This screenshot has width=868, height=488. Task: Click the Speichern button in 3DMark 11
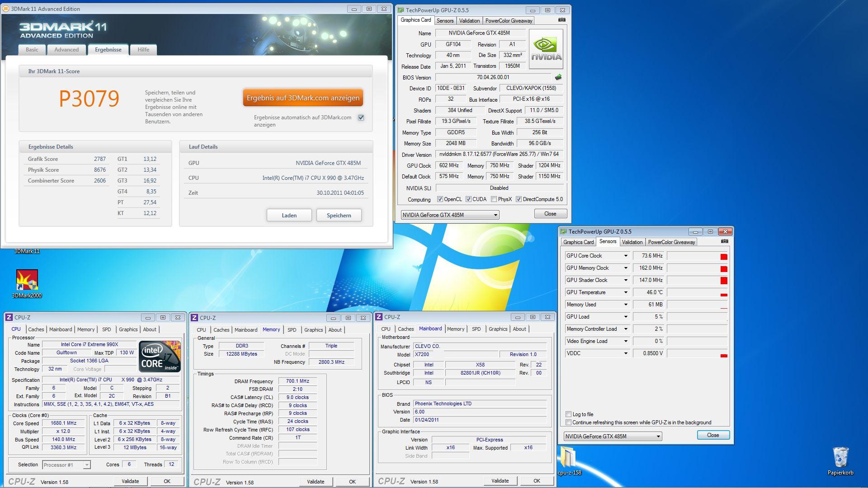[339, 215]
